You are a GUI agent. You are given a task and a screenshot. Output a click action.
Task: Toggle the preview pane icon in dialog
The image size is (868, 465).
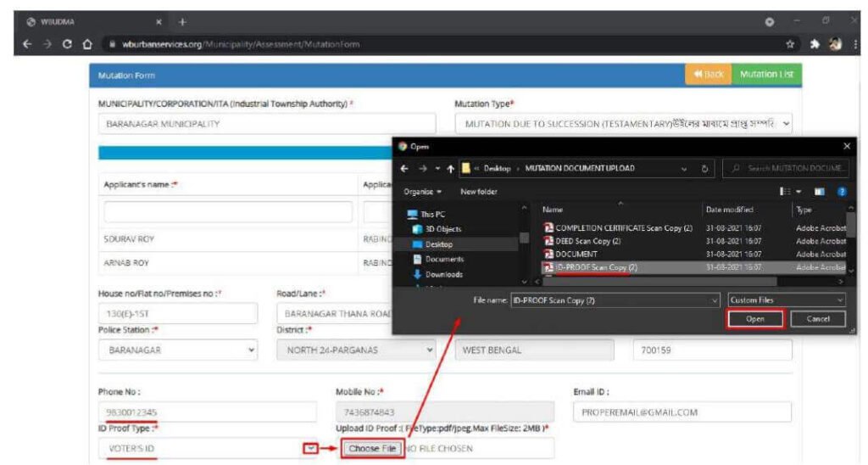820,192
